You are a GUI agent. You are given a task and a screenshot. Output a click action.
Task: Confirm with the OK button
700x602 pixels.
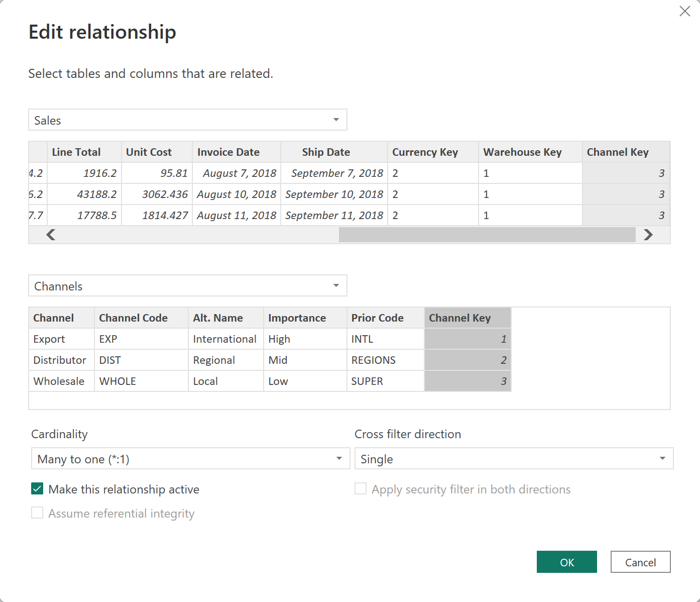tap(567, 562)
